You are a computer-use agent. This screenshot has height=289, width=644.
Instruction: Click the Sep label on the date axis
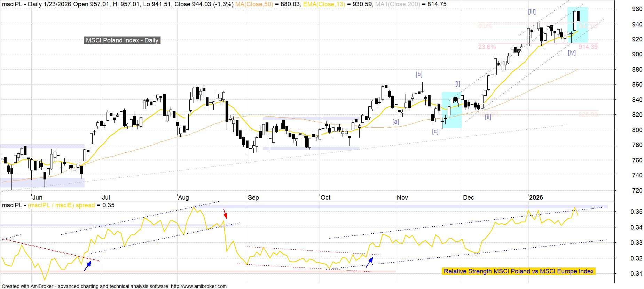click(253, 198)
